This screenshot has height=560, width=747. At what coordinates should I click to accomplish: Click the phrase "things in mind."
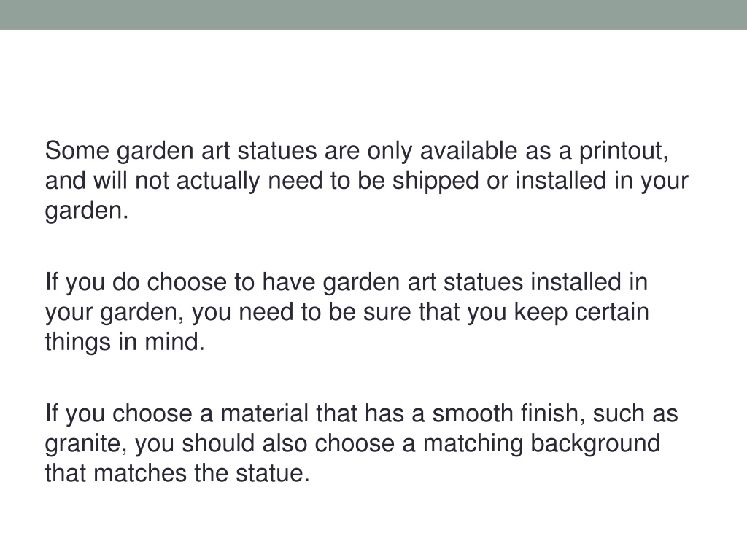click(125, 343)
